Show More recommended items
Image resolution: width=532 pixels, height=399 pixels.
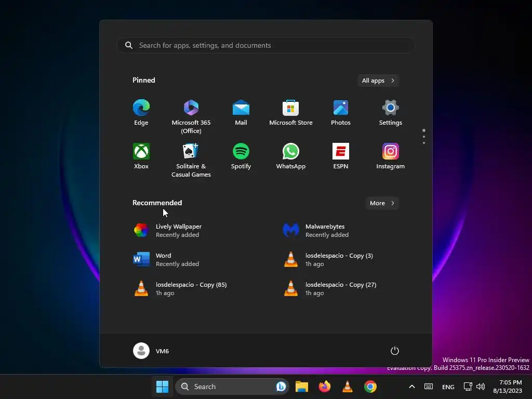click(382, 203)
